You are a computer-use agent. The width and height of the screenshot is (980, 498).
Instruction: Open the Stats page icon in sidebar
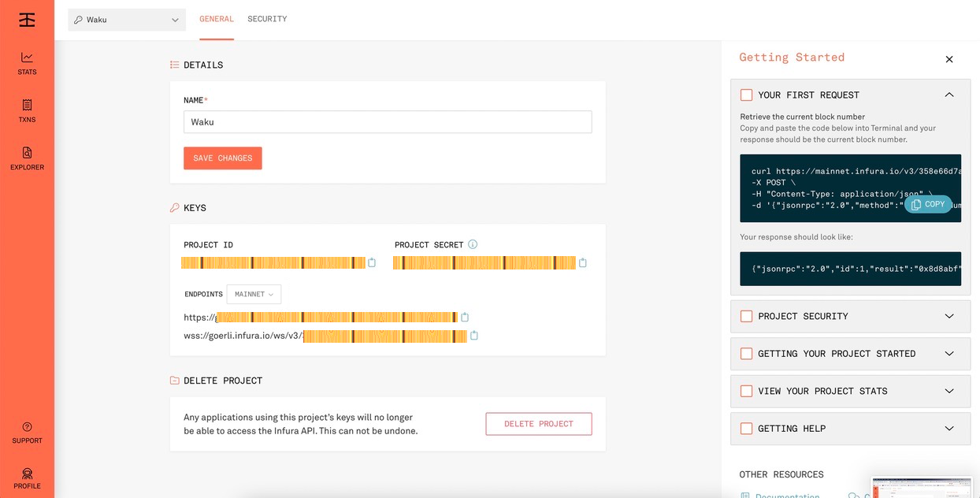tap(27, 58)
